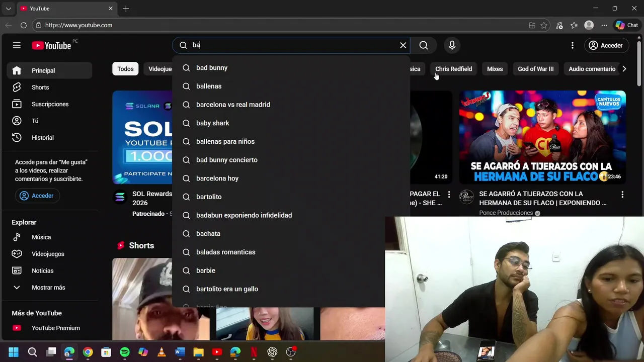Click the browser address bar URL
644x362 pixels.
78,25
